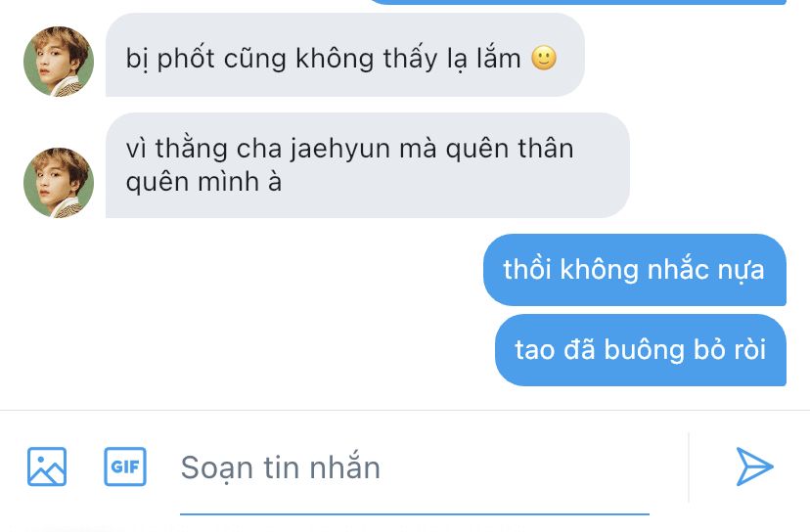Open the GIF picker
The width and height of the screenshot is (810, 532).
pyautogui.click(x=125, y=466)
